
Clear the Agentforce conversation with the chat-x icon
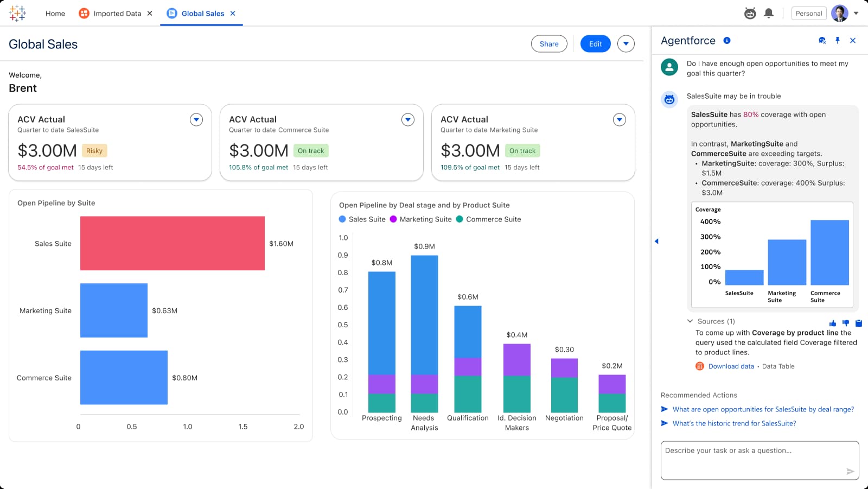tap(822, 40)
